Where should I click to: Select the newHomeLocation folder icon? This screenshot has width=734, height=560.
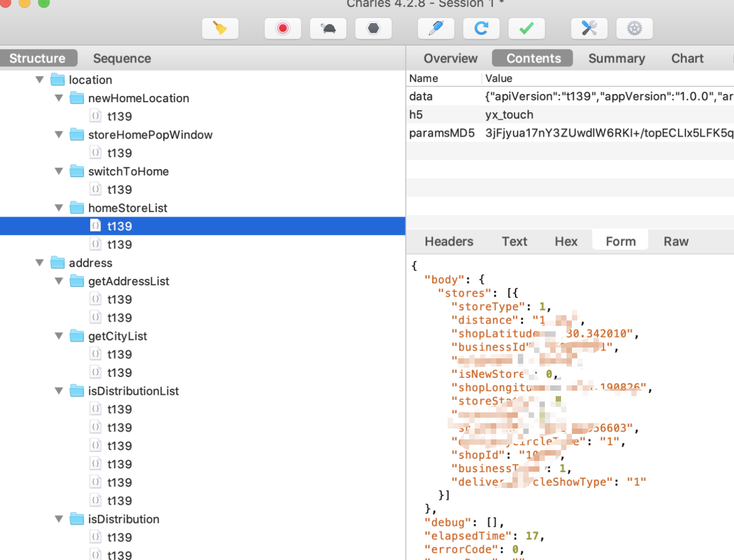(77, 98)
